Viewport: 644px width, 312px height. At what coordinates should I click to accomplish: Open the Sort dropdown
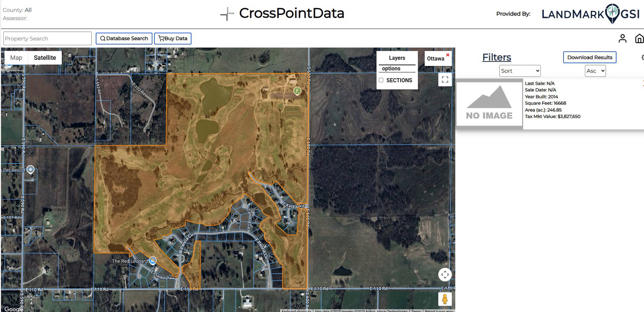pyautogui.click(x=520, y=71)
